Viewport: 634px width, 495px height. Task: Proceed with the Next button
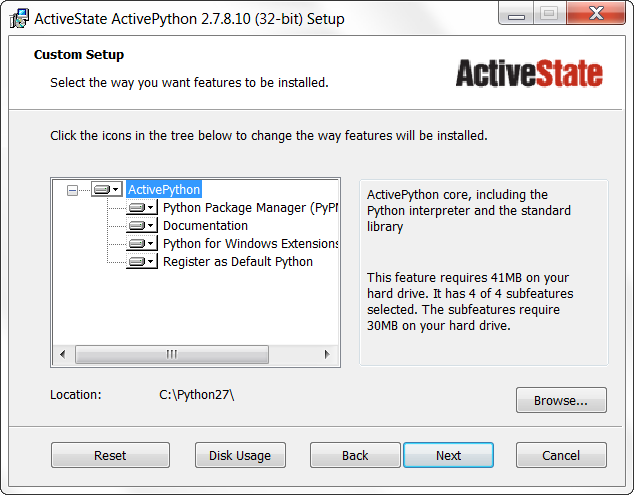pyautogui.click(x=448, y=456)
